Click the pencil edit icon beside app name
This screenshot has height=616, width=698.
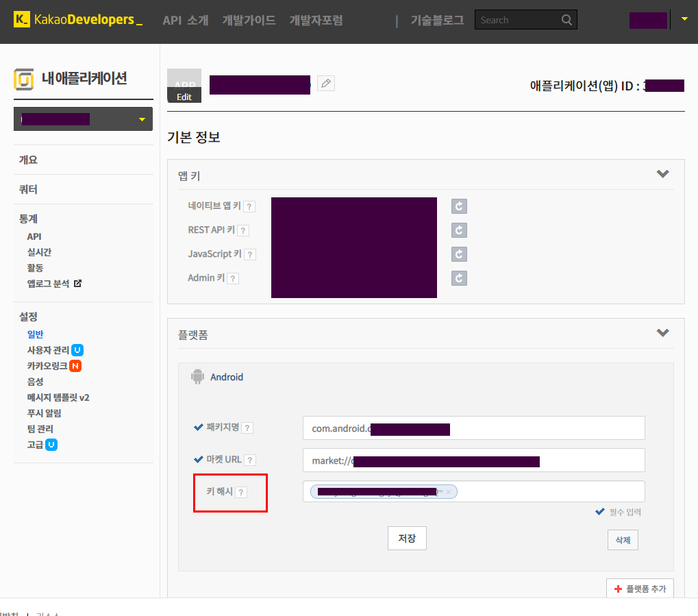(x=326, y=84)
